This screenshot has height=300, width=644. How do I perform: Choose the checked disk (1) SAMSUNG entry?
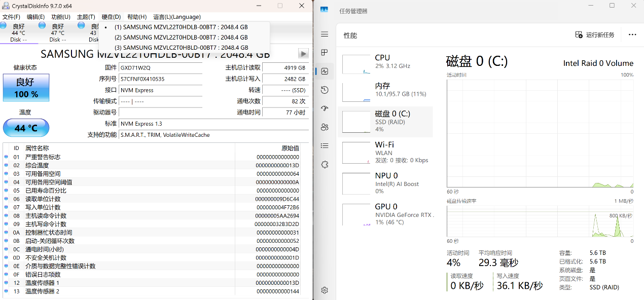click(181, 27)
